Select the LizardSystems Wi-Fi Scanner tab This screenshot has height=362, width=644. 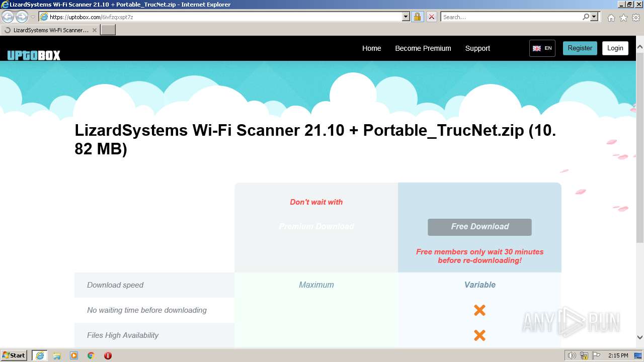tap(50, 30)
